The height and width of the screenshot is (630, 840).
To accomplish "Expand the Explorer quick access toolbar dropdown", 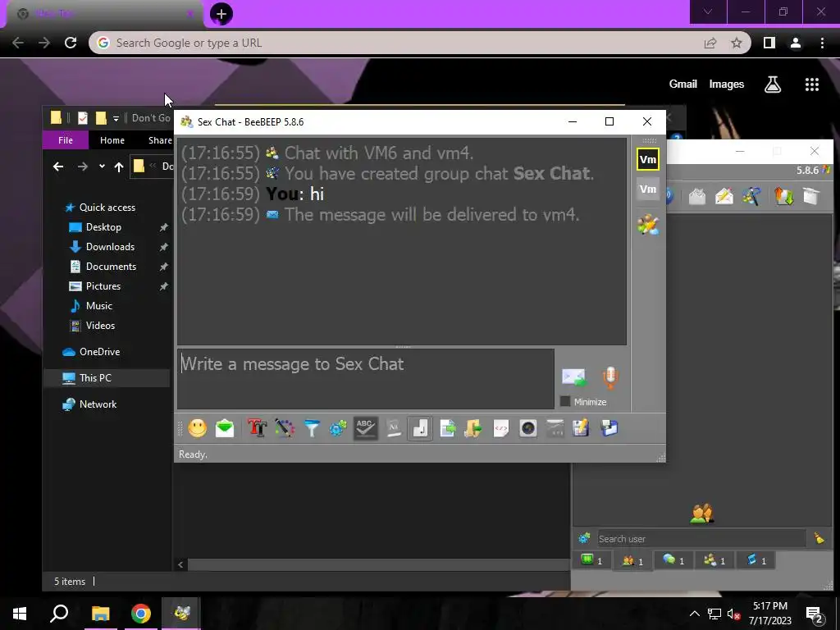I will point(116,118).
